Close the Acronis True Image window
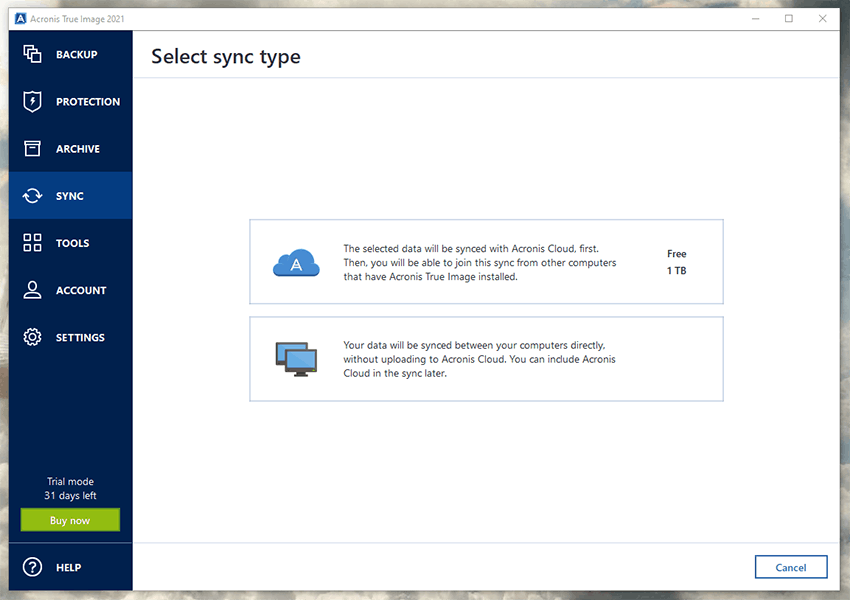 pos(822,19)
